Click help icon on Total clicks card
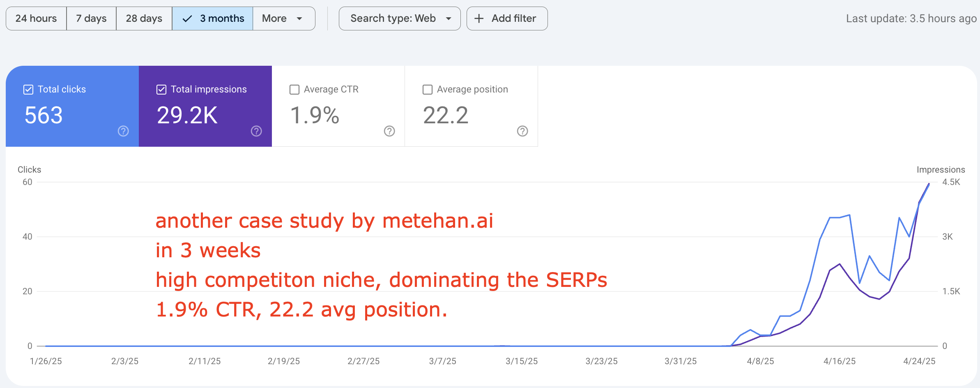The image size is (980, 388). tap(123, 131)
